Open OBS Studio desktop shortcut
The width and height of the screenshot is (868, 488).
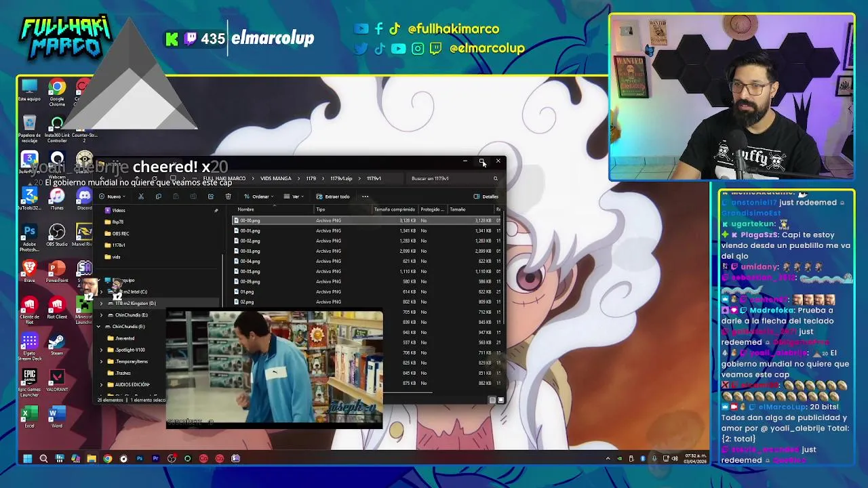pos(57,235)
